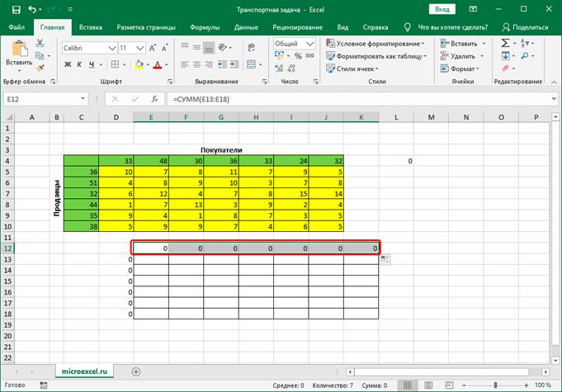Switch to the Рецензирование tab
Image resolution: width=562 pixels, height=392 pixels.
pyautogui.click(x=297, y=27)
